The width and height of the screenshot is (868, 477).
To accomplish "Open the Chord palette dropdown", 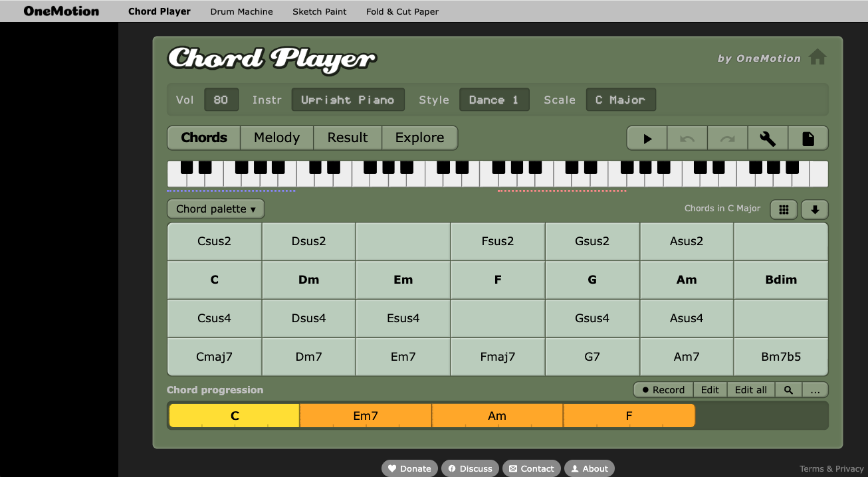I will point(215,209).
